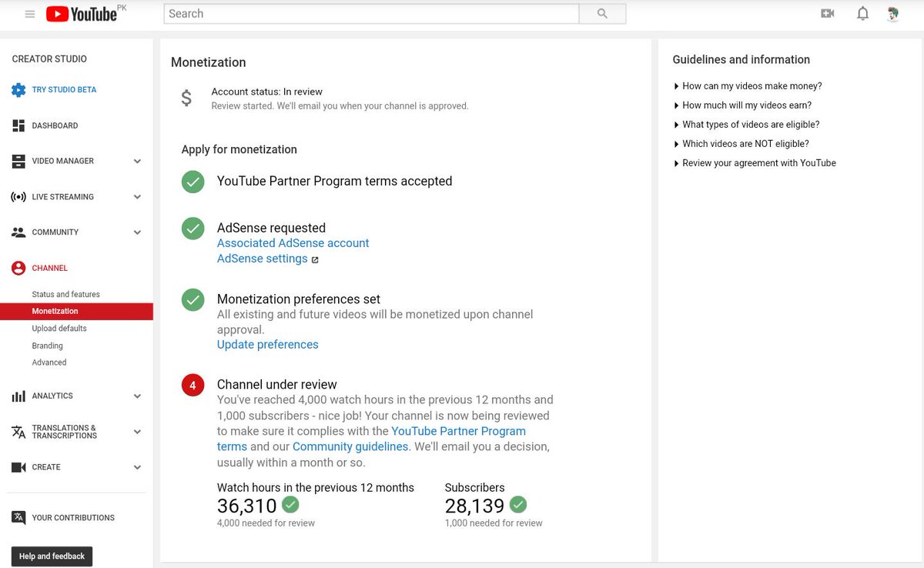
Task: Open YouTube Partner Program terms link
Action: (458, 432)
